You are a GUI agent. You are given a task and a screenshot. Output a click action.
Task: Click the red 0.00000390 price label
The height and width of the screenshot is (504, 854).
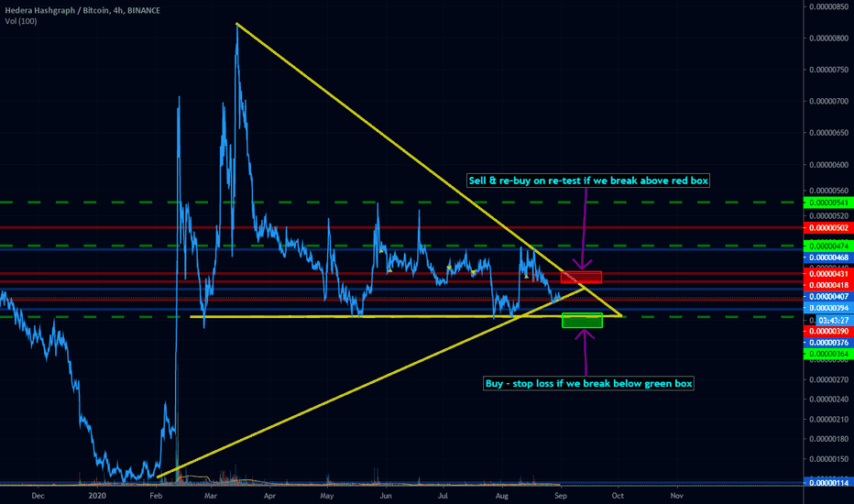click(828, 332)
